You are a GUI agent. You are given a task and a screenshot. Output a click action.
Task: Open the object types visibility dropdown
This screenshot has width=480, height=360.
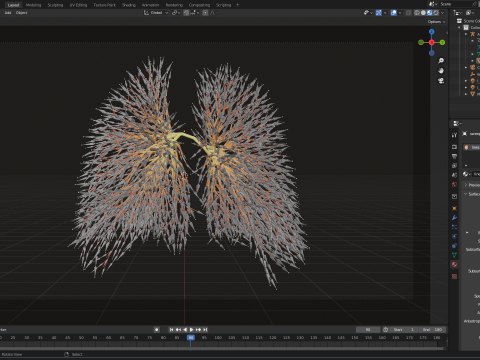point(368,13)
